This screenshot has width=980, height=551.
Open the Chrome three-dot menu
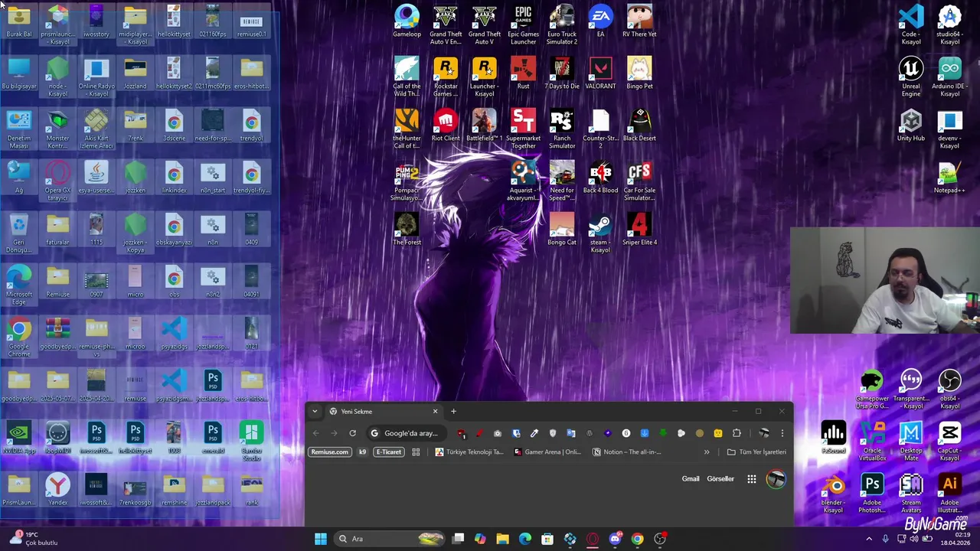(782, 433)
